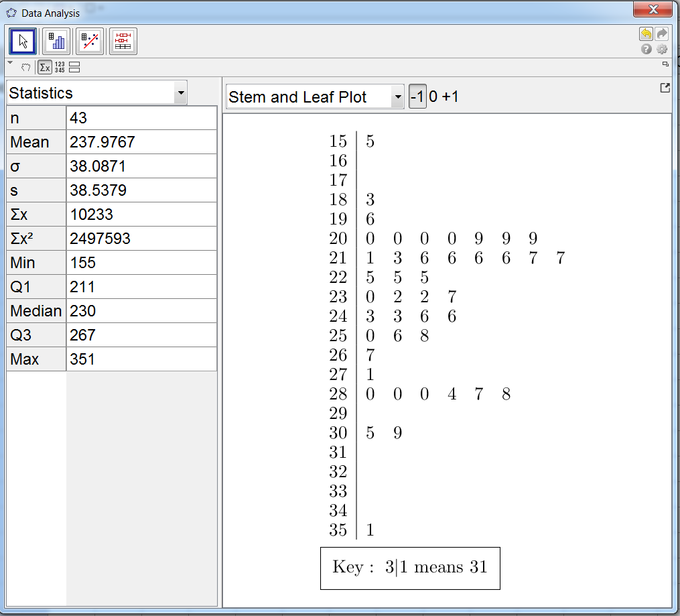Click the Mean value cell 237.9767

pos(141,142)
